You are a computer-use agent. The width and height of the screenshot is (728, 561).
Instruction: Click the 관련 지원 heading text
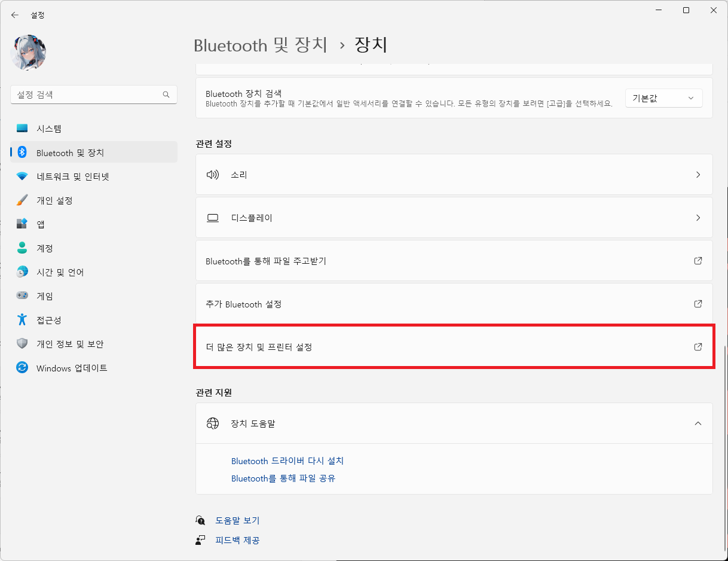(x=213, y=392)
